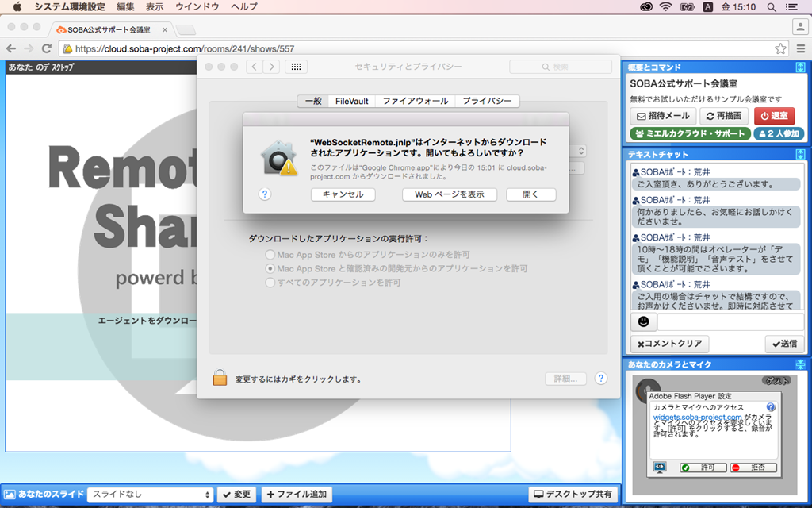This screenshot has height=508, width=812.
Task: Open the ヘルプ menu
Action: click(x=244, y=6)
